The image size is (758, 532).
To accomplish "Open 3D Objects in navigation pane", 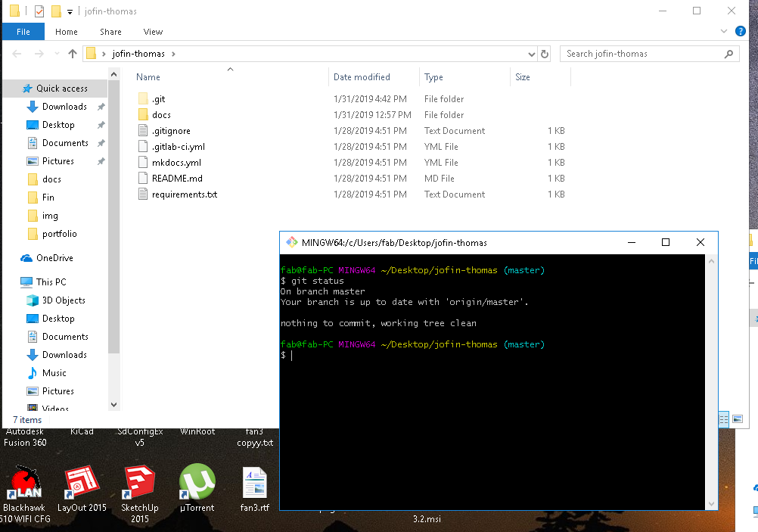I will point(56,300).
